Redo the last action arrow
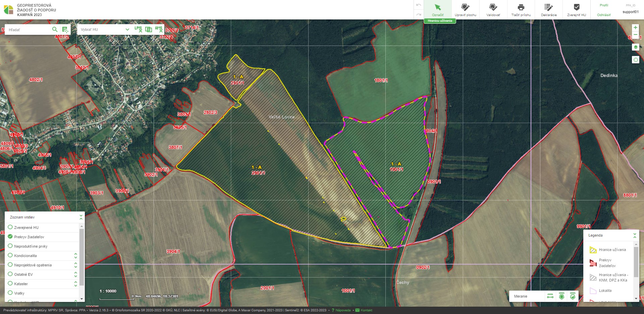The height and width of the screenshot is (314, 644). (418, 14)
